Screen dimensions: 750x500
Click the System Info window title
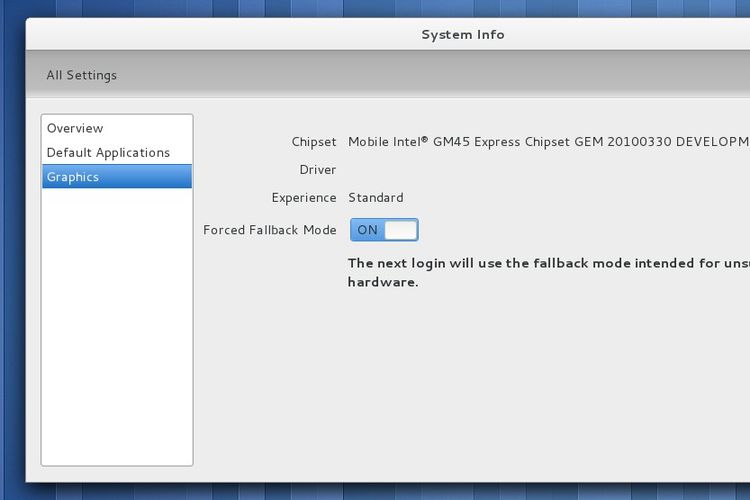pos(462,34)
